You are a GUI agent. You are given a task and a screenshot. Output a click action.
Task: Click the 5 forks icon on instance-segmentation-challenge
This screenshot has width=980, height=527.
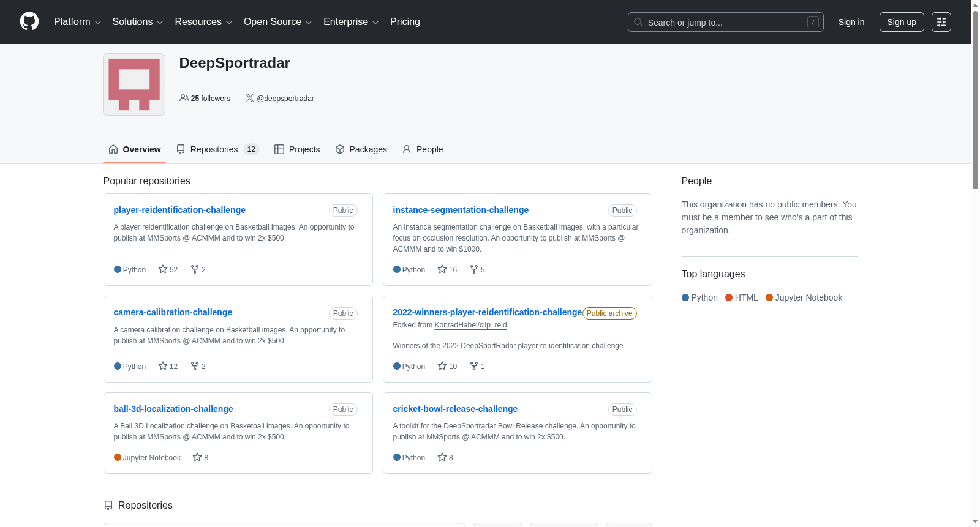pos(474,269)
